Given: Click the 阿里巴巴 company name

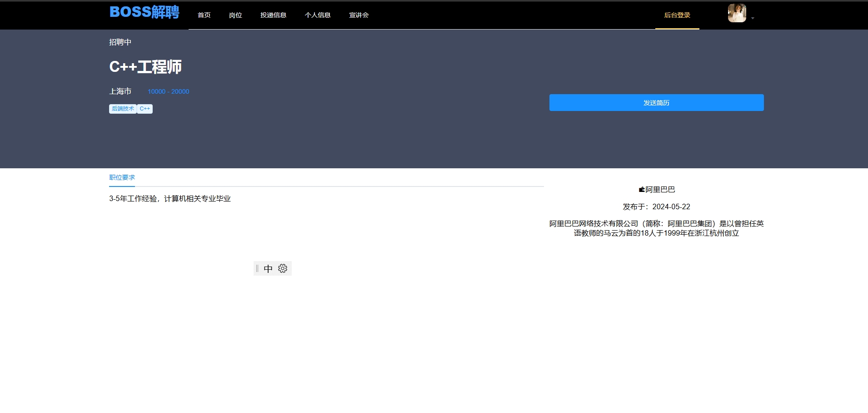Looking at the screenshot, I should pos(660,190).
